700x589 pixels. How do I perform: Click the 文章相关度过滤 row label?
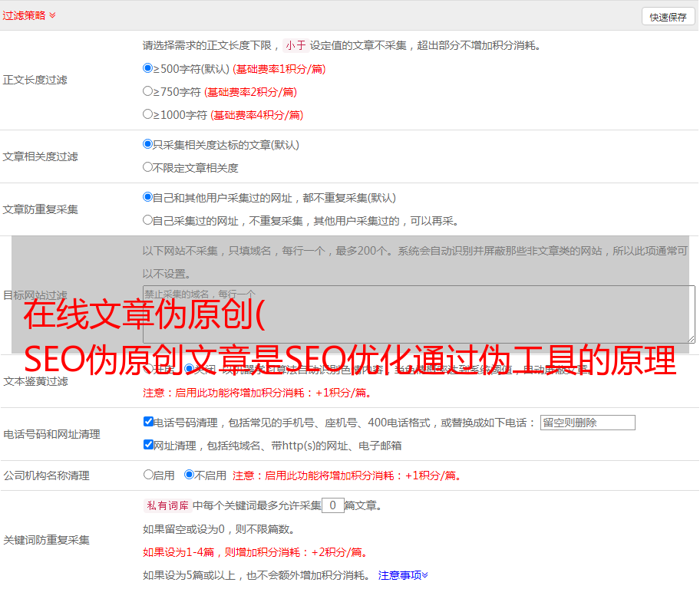[x=40, y=156]
